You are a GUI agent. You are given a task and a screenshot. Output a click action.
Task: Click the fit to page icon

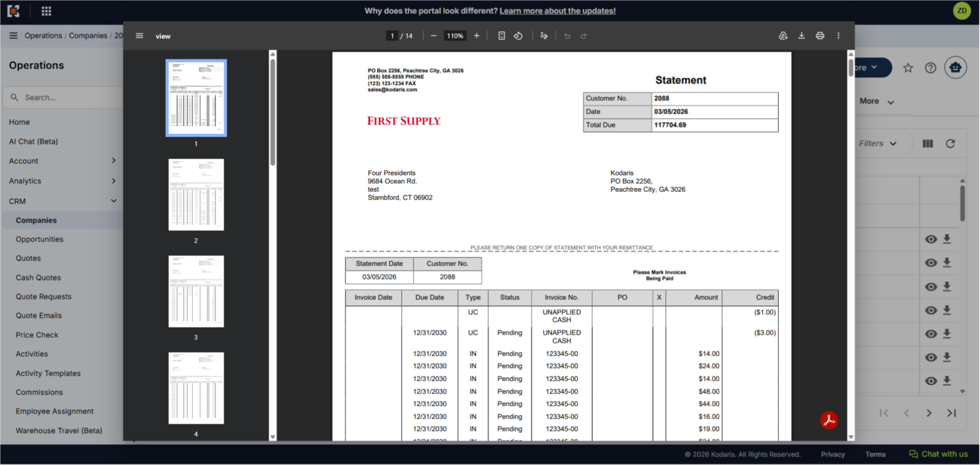502,36
